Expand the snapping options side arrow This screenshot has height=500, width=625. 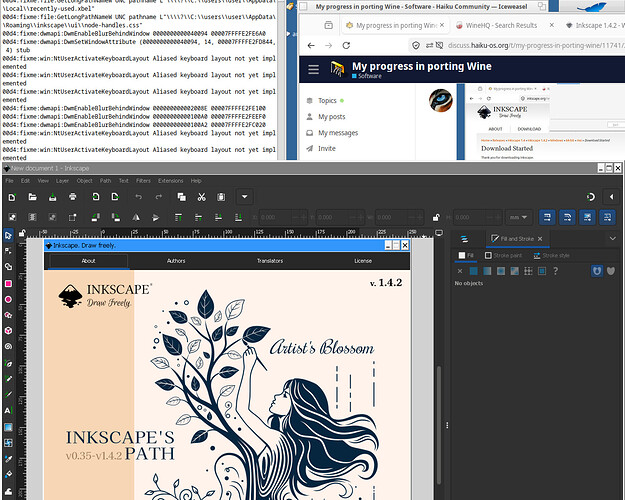(x=611, y=197)
